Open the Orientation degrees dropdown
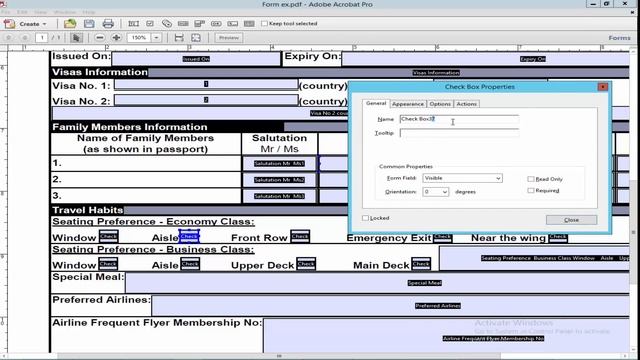This screenshot has height=360, width=640. 436,191
